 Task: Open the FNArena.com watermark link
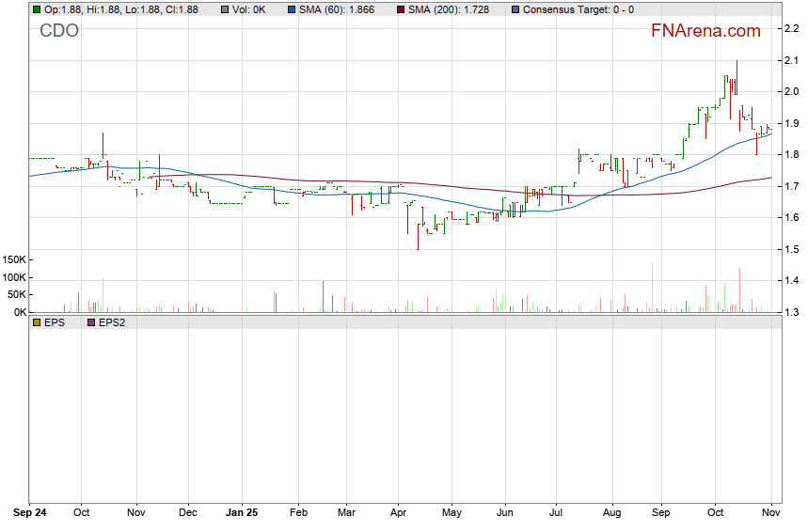point(705,31)
